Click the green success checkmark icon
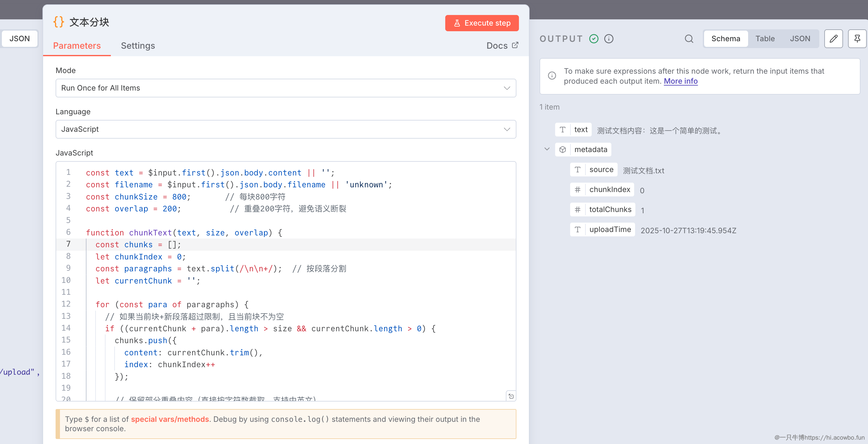This screenshot has width=868, height=444. click(x=594, y=39)
